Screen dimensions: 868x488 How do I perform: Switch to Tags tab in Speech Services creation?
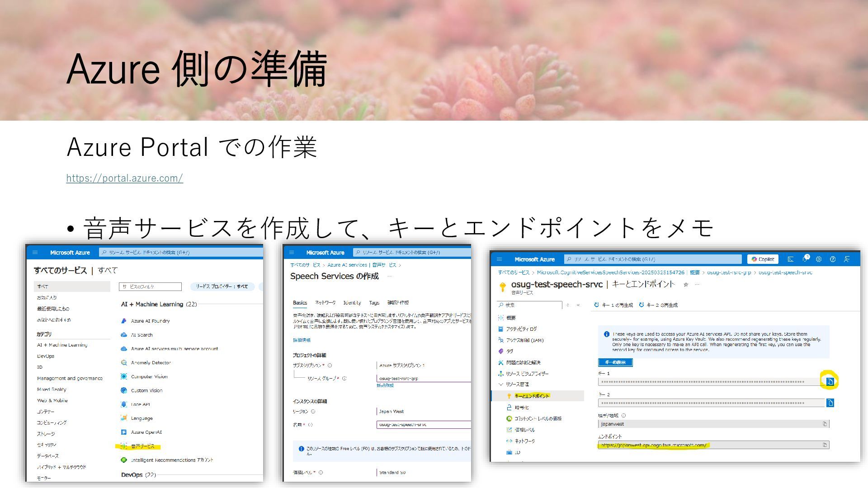pos(374,303)
